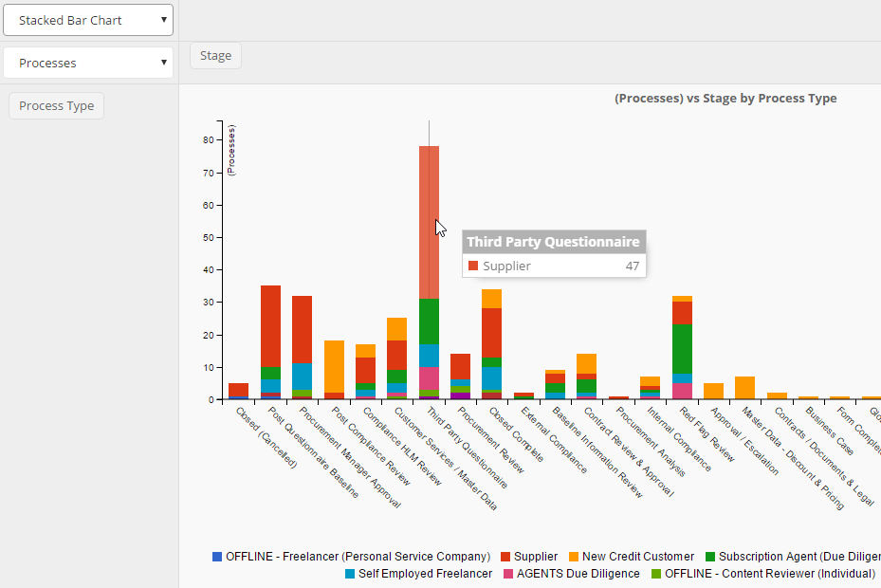Click the Self Employed Freelancer legend label
The height and width of the screenshot is (588, 881).
tap(426, 574)
